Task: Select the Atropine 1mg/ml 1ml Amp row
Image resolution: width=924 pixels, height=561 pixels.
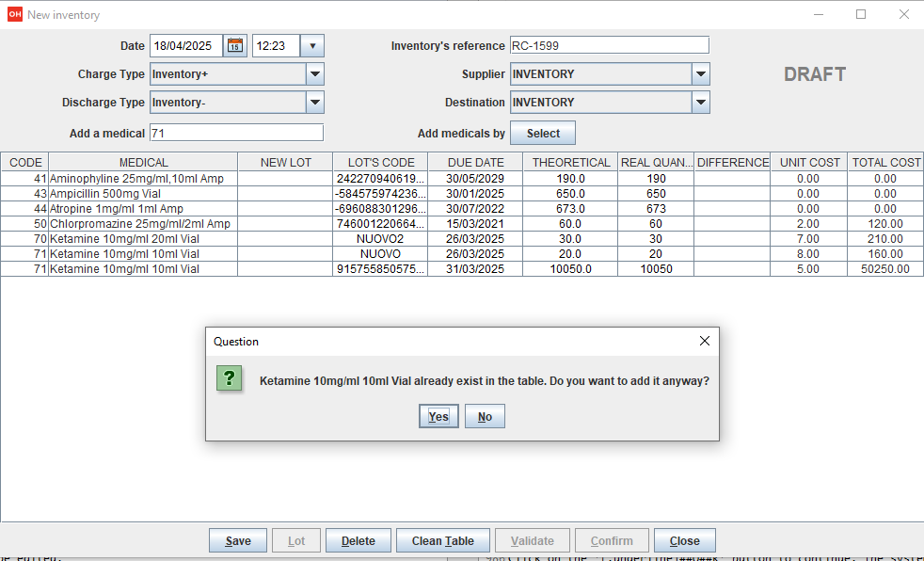Action: coord(143,209)
